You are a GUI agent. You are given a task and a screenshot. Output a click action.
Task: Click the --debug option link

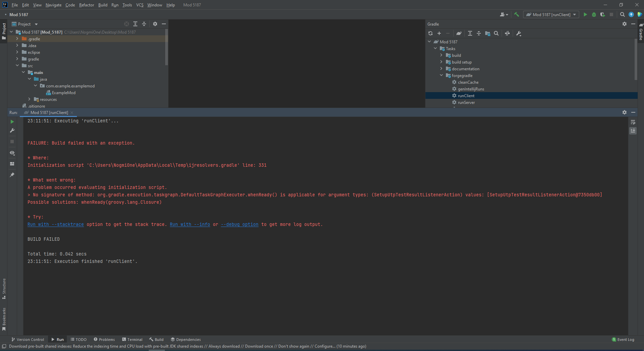tap(239, 224)
